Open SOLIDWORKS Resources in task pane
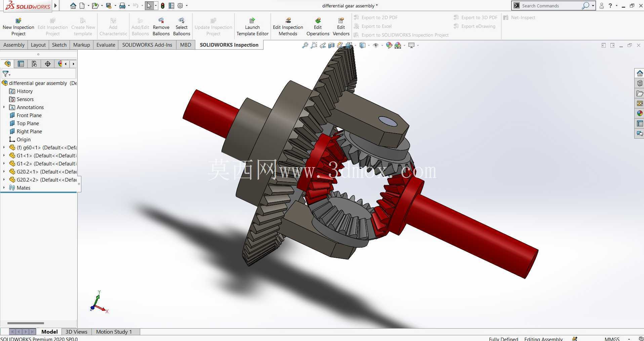This screenshot has height=341, width=644. (x=640, y=73)
